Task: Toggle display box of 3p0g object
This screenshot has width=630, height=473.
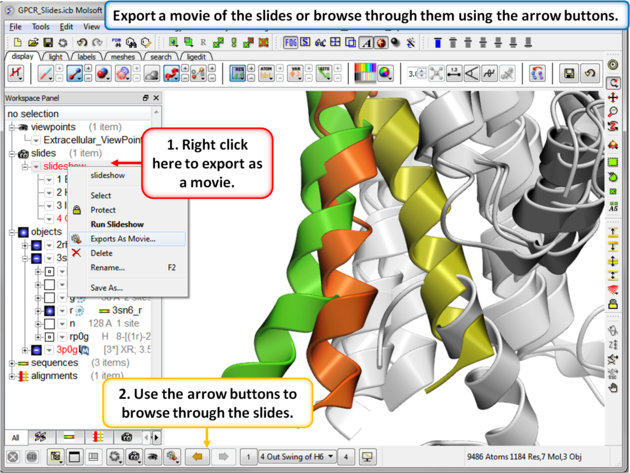Action: coord(37,351)
